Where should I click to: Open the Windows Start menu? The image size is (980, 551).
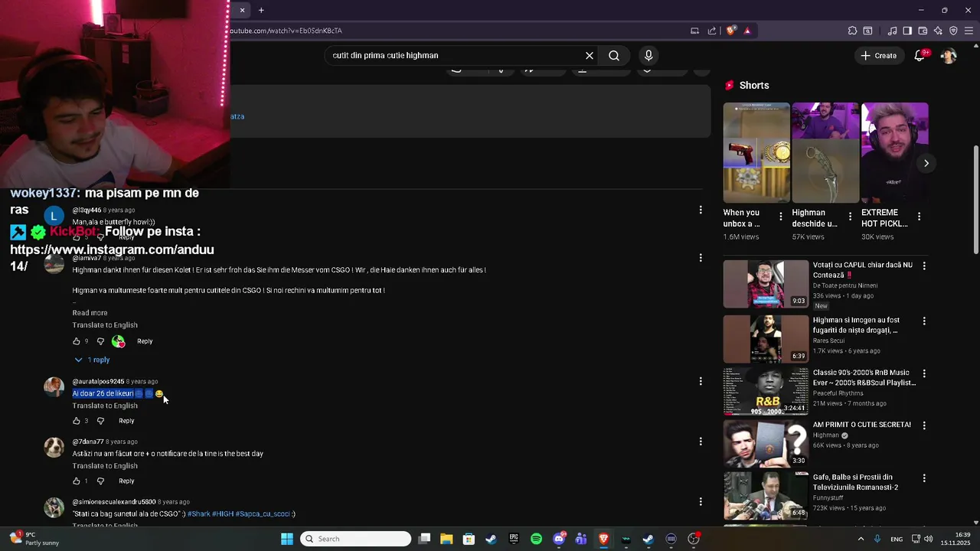tap(287, 539)
